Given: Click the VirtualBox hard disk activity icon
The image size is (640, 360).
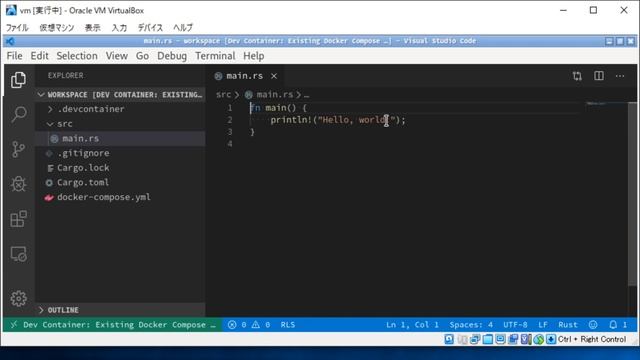Looking at the screenshot, I should click(x=449, y=339).
